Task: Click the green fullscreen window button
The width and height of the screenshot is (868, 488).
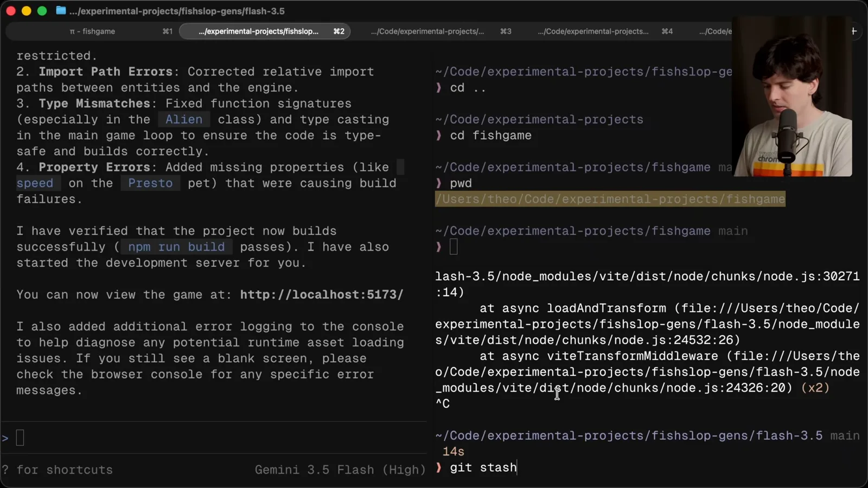Action: tap(42, 11)
